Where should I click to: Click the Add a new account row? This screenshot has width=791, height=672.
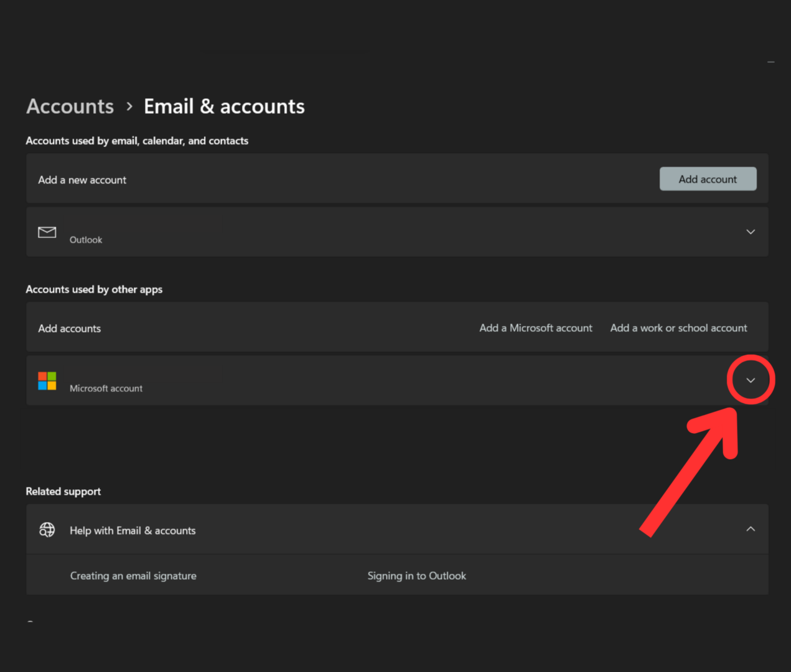82,179
